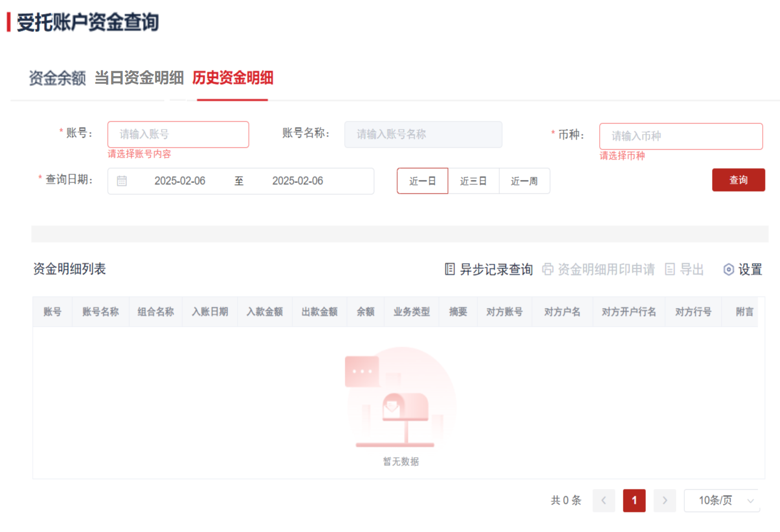Click page number 1 button
Image resolution: width=780 pixels, height=532 pixels.
coord(634,501)
